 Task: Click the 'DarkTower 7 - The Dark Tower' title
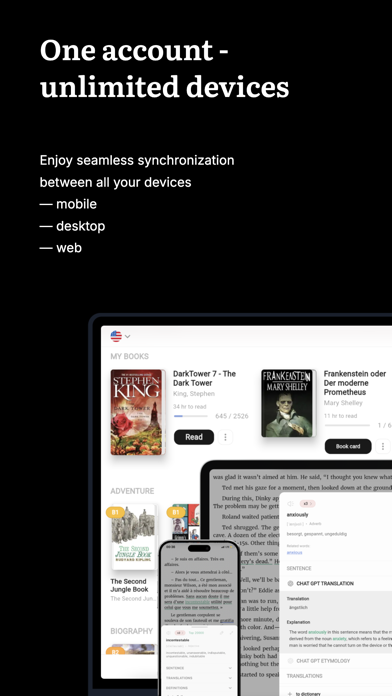tap(204, 378)
